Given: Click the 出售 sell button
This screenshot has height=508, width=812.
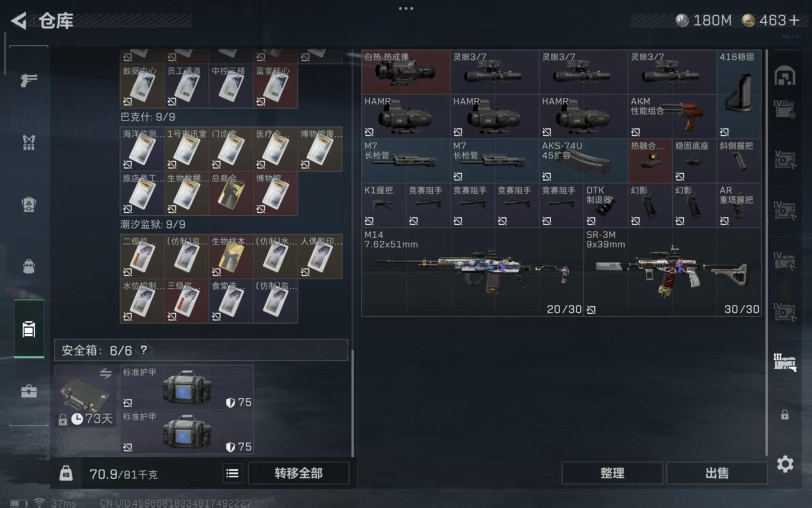Looking at the screenshot, I should coord(717,473).
